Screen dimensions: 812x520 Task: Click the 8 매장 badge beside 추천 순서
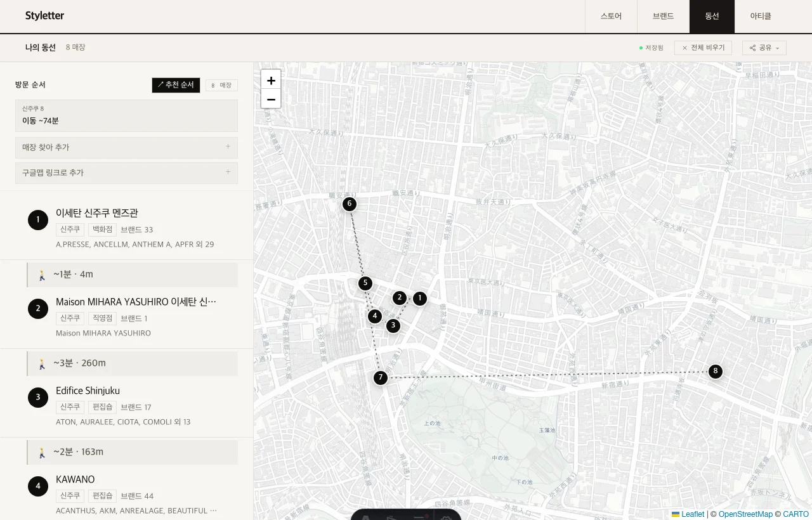221,85
